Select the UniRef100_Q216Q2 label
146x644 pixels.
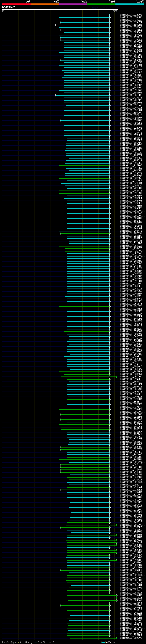131,414
